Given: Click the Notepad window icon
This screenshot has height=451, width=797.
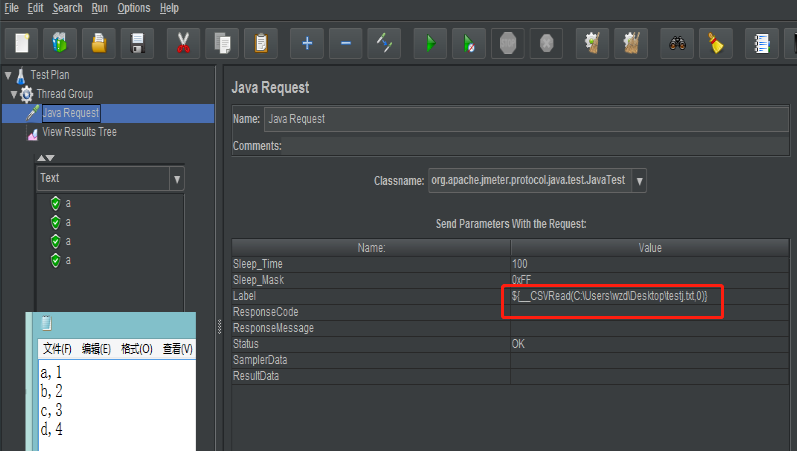Looking at the screenshot, I should [46, 323].
